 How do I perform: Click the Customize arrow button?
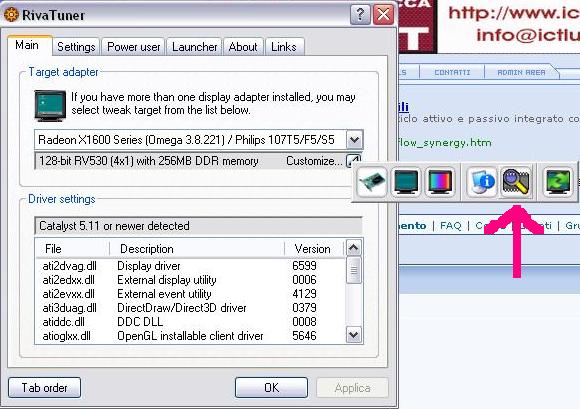353,161
